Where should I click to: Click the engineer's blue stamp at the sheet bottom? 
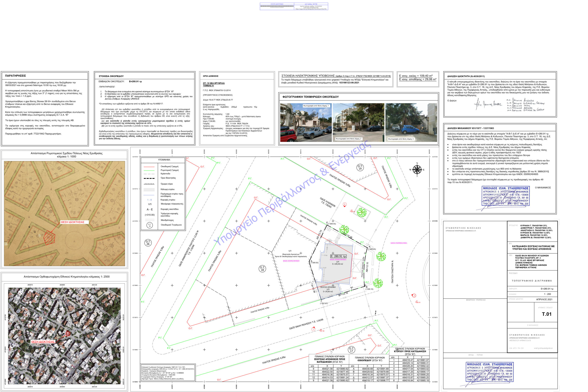click(x=489, y=372)
